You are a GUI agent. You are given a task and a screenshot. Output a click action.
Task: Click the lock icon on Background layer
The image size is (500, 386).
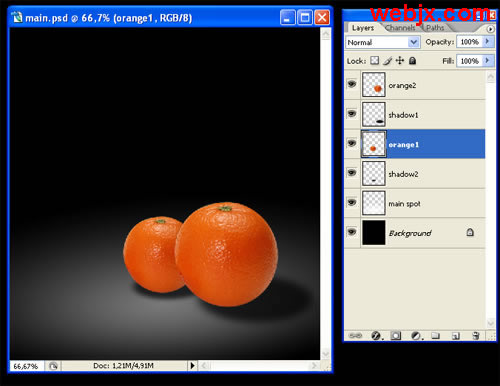pyautogui.click(x=470, y=232)
